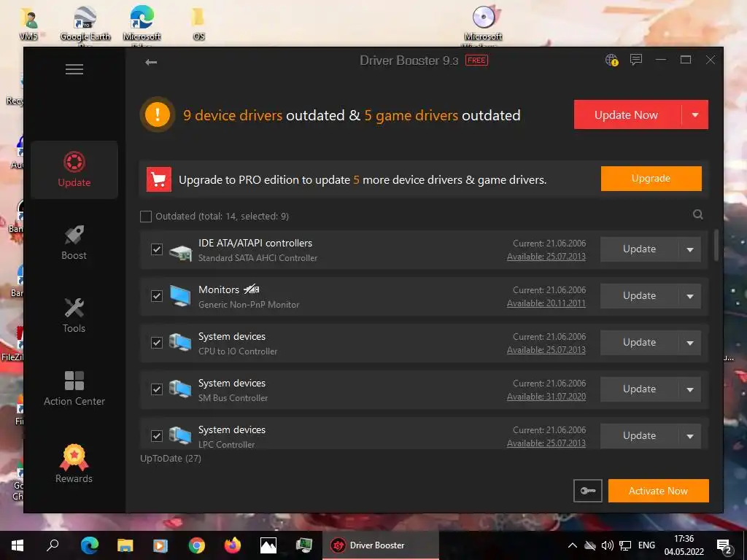The width and height of the screenshot is (747, 560).
Task: Click the Rewards medal icon
Action: tap(74, 458)
